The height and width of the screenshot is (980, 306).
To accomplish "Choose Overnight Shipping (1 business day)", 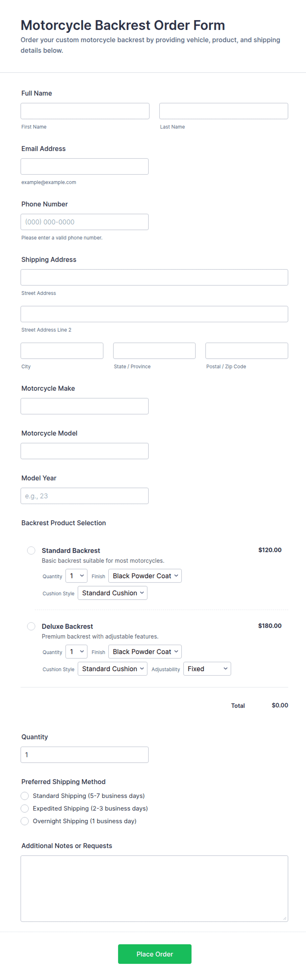I will point(25,821).
